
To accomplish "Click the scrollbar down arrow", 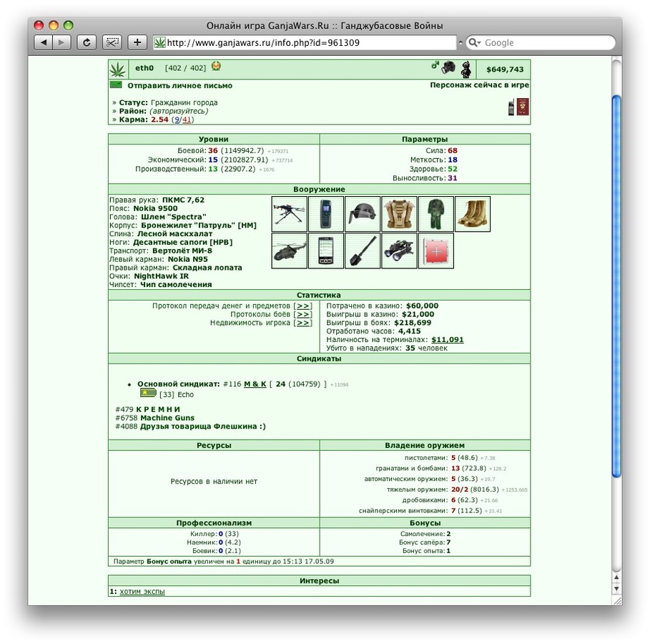I will click(x=616, y=588).
